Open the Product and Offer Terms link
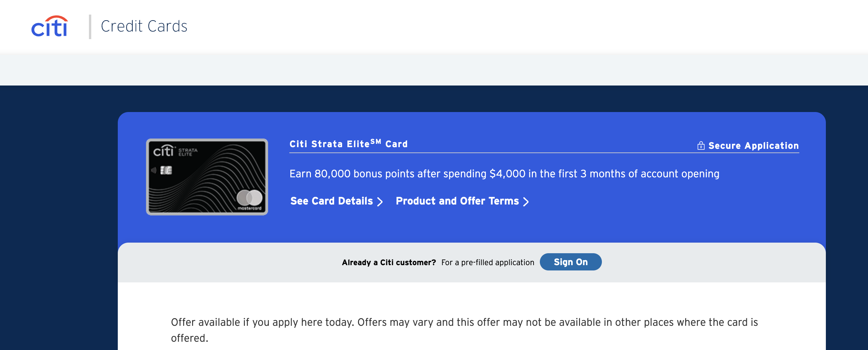 457,201
